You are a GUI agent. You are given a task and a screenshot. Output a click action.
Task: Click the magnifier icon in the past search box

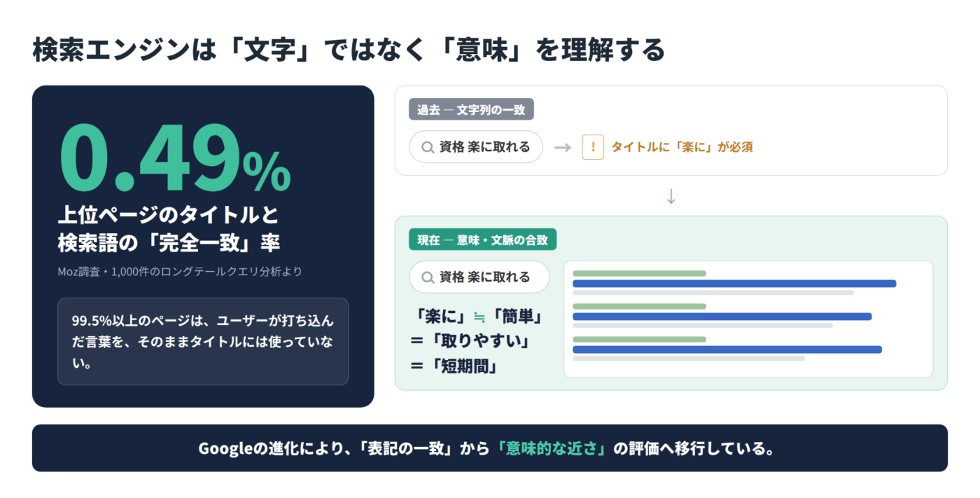(427, 147)
